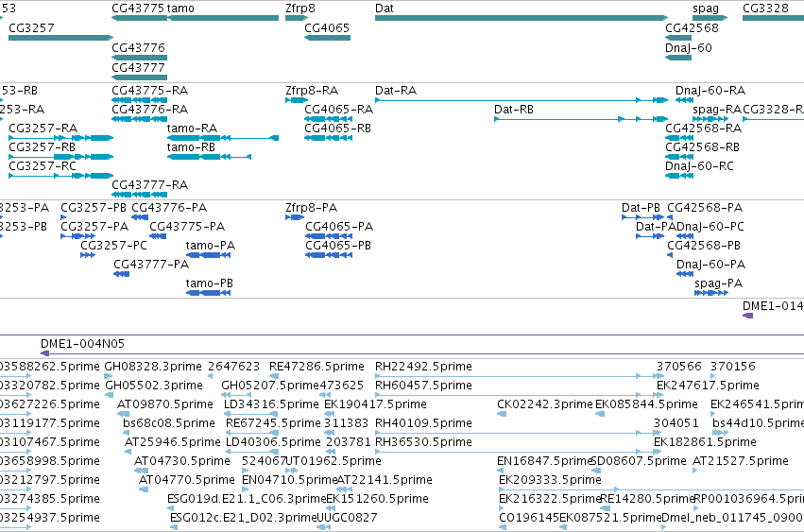Click the CG42568-RB transcript label
The height and width of the screenshot is (532, 804).
pyautogui.click(x=703, y=147)
